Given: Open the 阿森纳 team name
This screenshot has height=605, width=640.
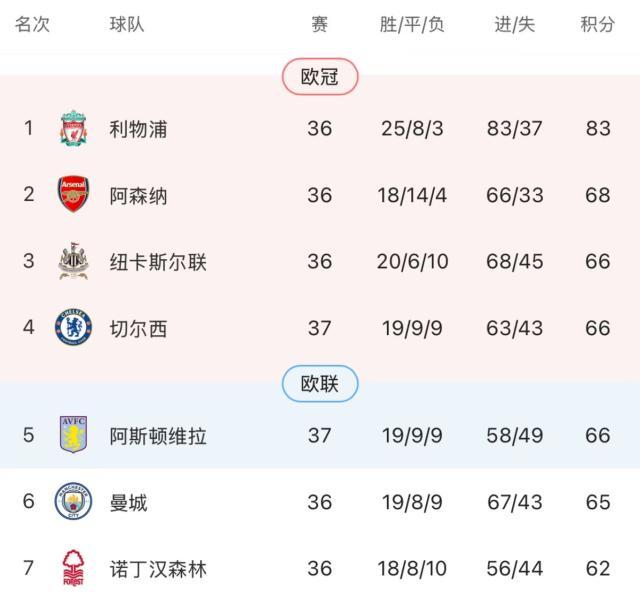Looking at the screenshot, I should (x=138, y=195).
